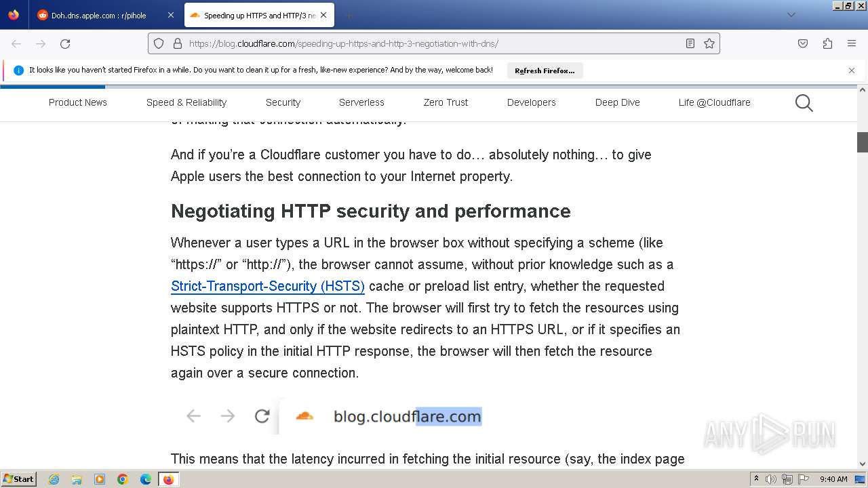
Task: Open Windows Media Player from taskbar
Action: tap(100, 479)
